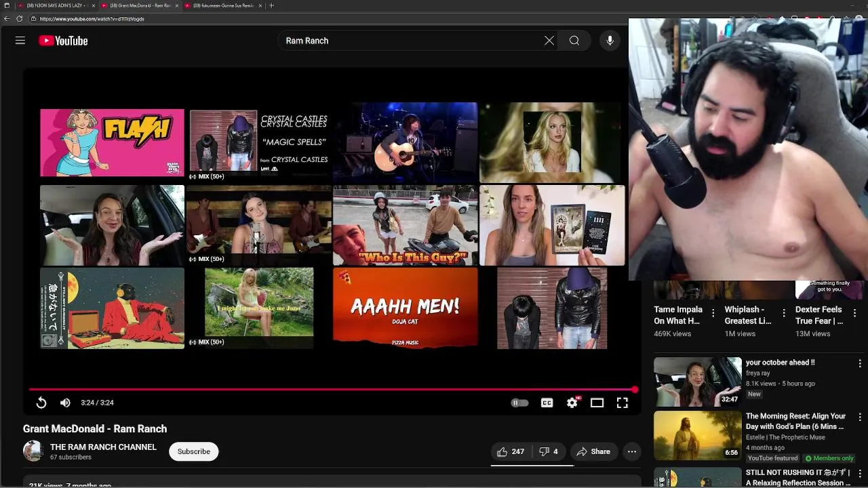Open options for Dexter Feels True Fear
This screenshot has height=488, width=868.
(854, 312)
